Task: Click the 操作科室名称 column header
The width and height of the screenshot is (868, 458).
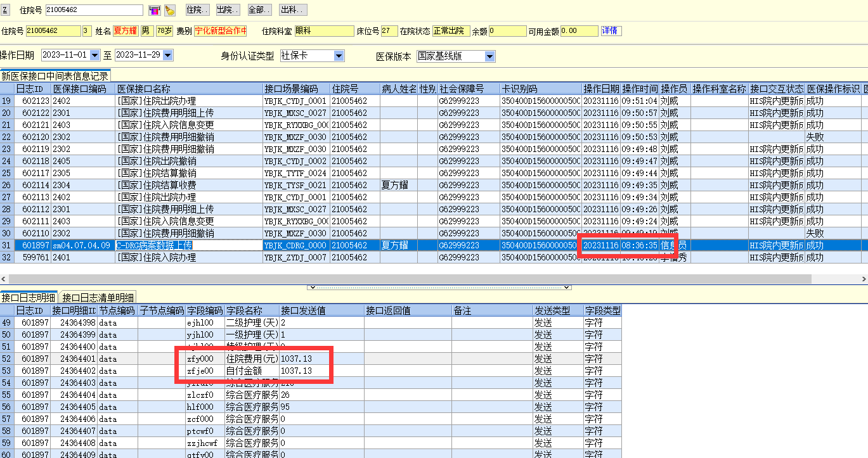Action: pos(719,89)
